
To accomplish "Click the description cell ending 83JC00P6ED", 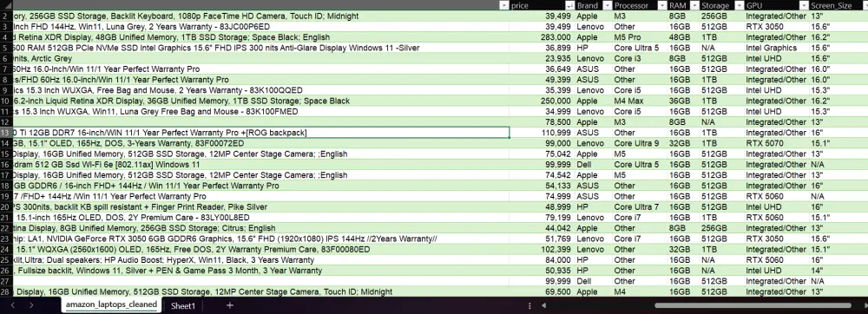I will (x=260, y=27).
